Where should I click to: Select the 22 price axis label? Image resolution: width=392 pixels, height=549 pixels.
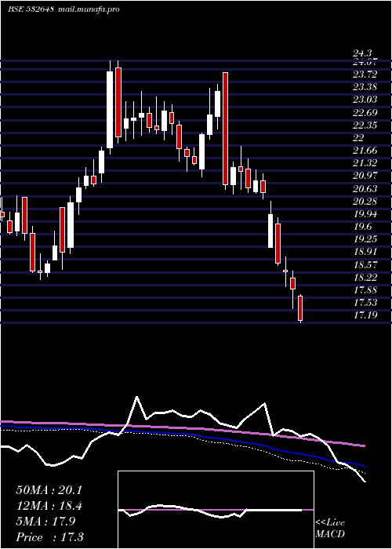[359, 138]
